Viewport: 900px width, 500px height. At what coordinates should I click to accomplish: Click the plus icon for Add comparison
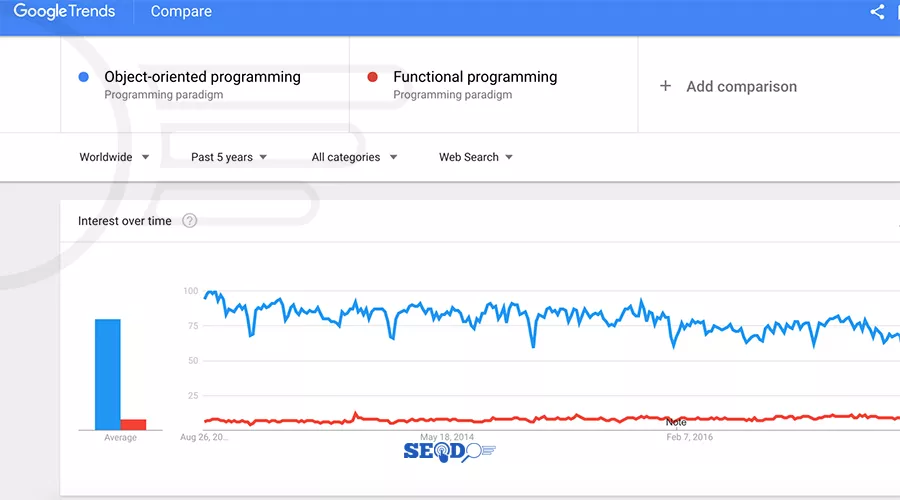coord(665,86)
